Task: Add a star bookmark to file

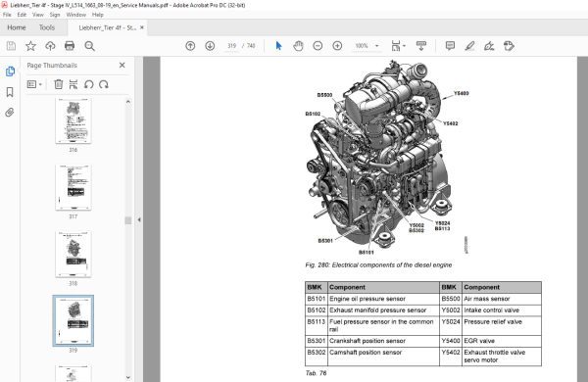Action: [30, 46]
